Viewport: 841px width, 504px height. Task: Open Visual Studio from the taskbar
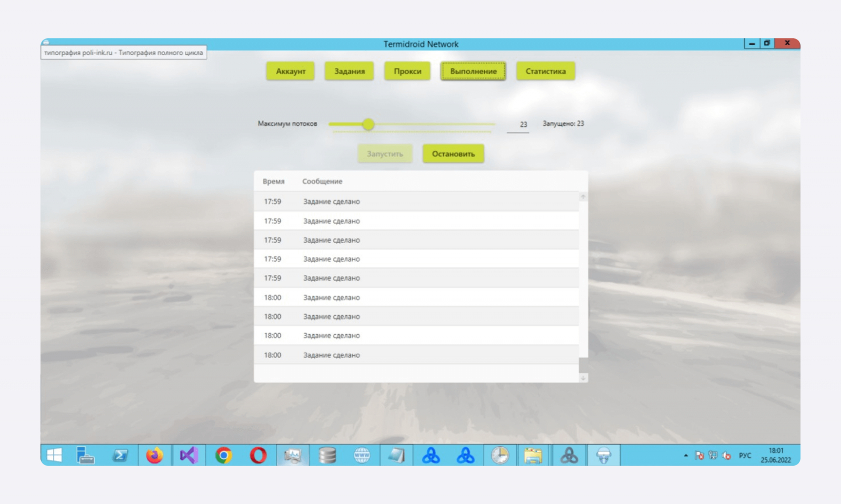coord(189,455)
